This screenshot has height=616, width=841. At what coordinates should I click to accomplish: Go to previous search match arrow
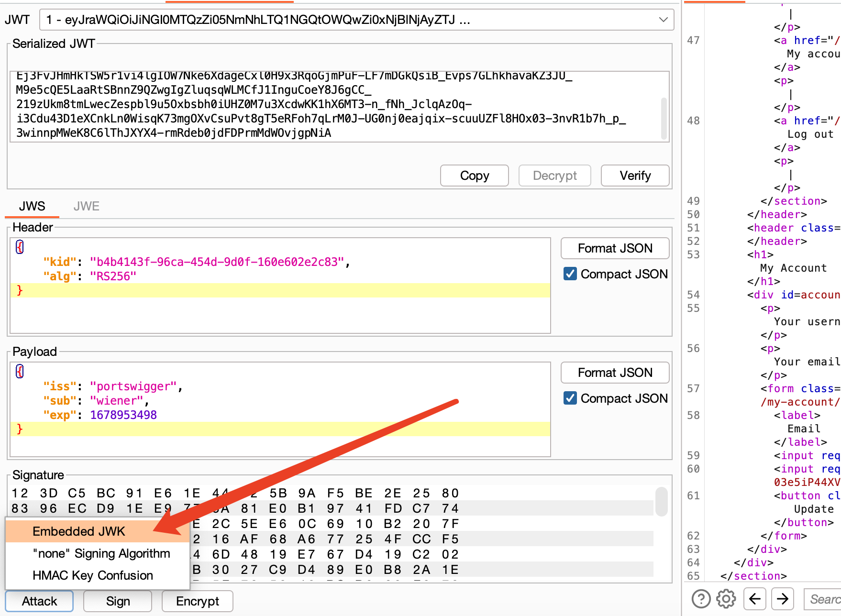tap(755, 599)
